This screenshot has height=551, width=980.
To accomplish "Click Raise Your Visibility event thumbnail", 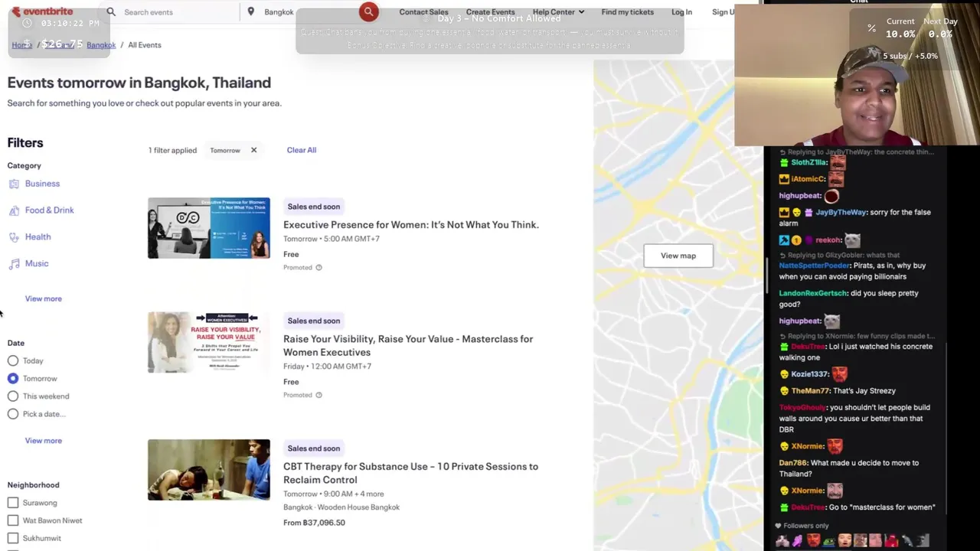I will pos(209,342).
